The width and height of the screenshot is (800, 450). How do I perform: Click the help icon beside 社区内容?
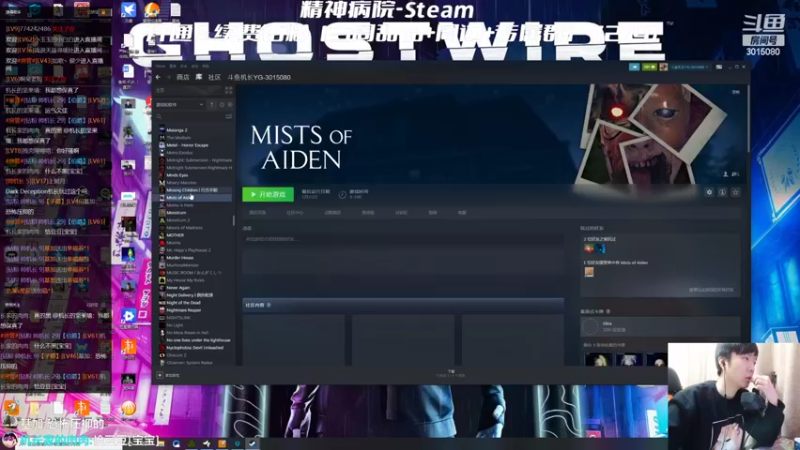[x=269, y=305]
